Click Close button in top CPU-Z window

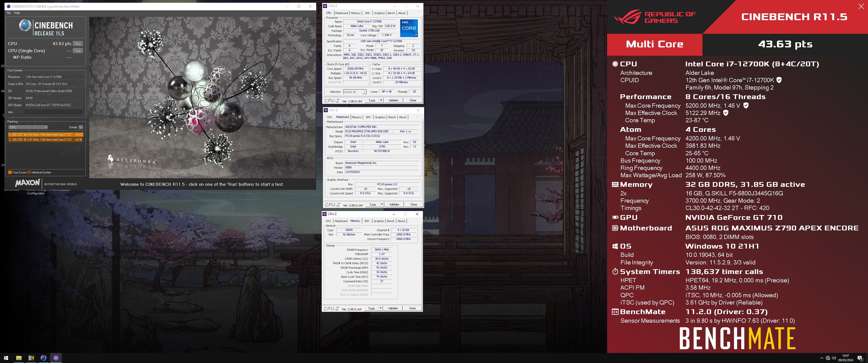coord(413,100)
